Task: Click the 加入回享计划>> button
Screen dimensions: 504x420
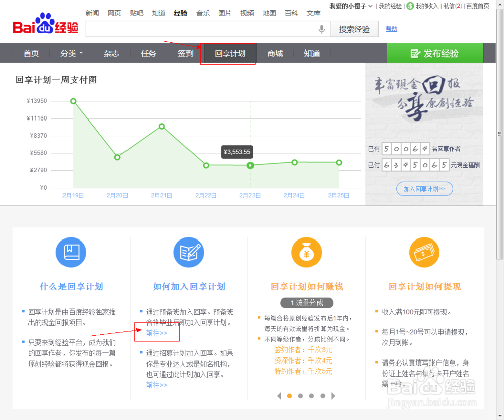Action: [424, 189]
